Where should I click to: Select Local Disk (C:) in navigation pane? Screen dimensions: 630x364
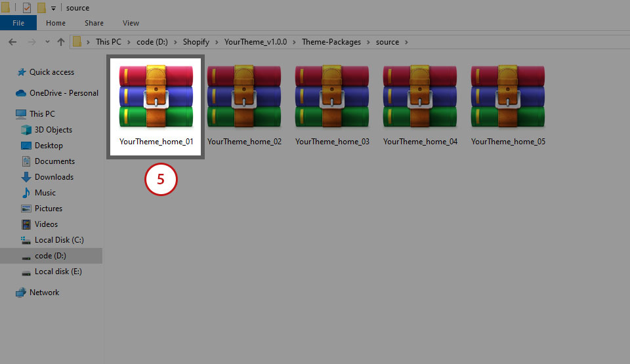(59, 240)
